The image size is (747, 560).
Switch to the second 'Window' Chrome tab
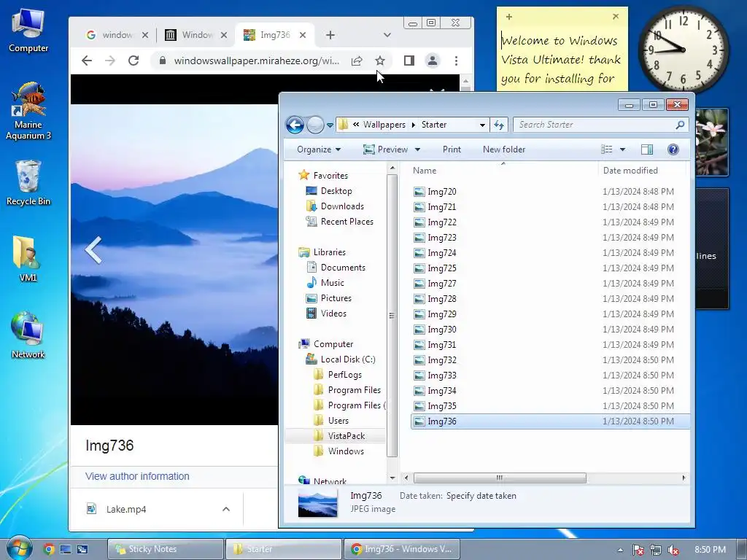190,35
